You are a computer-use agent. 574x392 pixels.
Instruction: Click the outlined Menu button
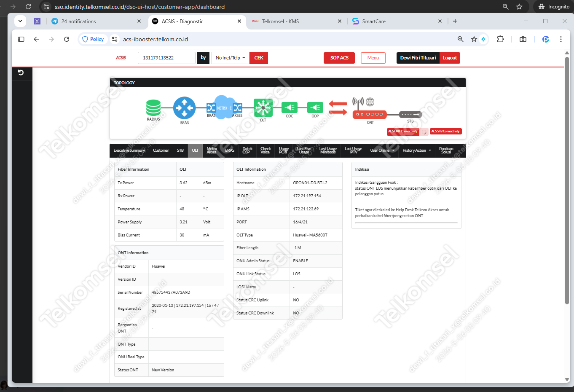click(373, 58)
